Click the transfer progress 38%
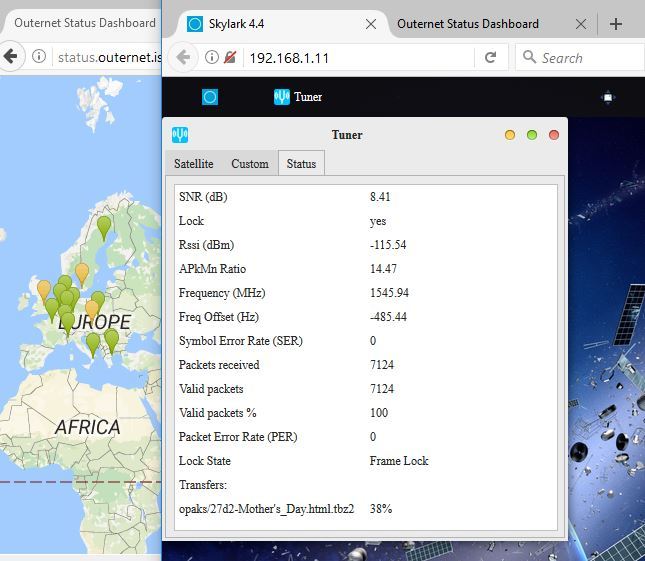Viewport: 645px width, 561px height. click(381, 509)
